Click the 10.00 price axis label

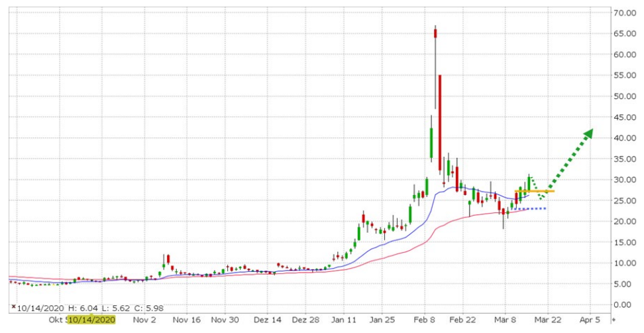(x=625, y=263)
